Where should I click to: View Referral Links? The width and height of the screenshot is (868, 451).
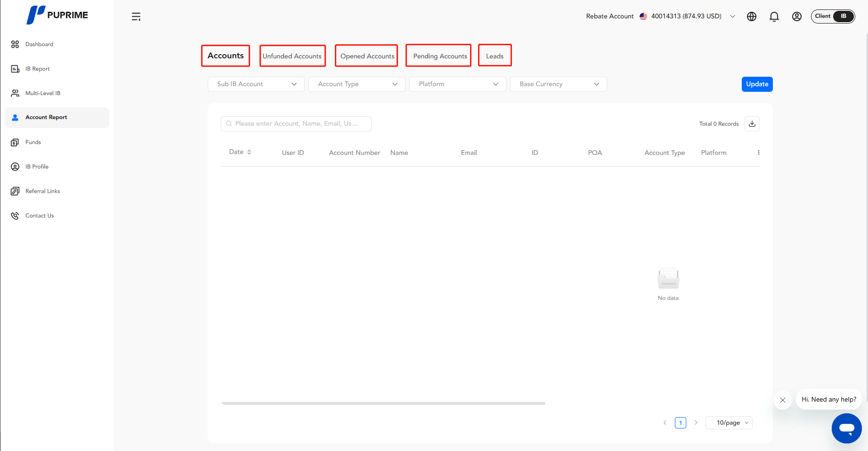click(x=42, y=191)
